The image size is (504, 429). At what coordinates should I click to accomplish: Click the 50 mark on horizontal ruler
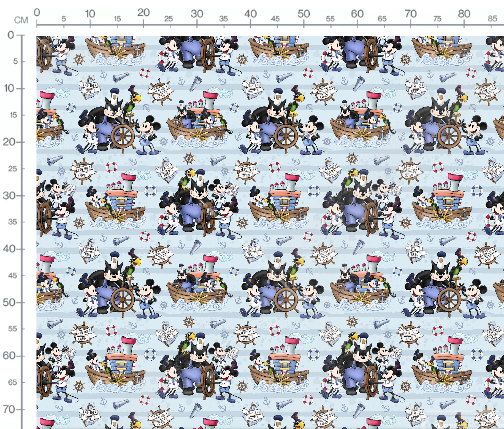[304, 14]
